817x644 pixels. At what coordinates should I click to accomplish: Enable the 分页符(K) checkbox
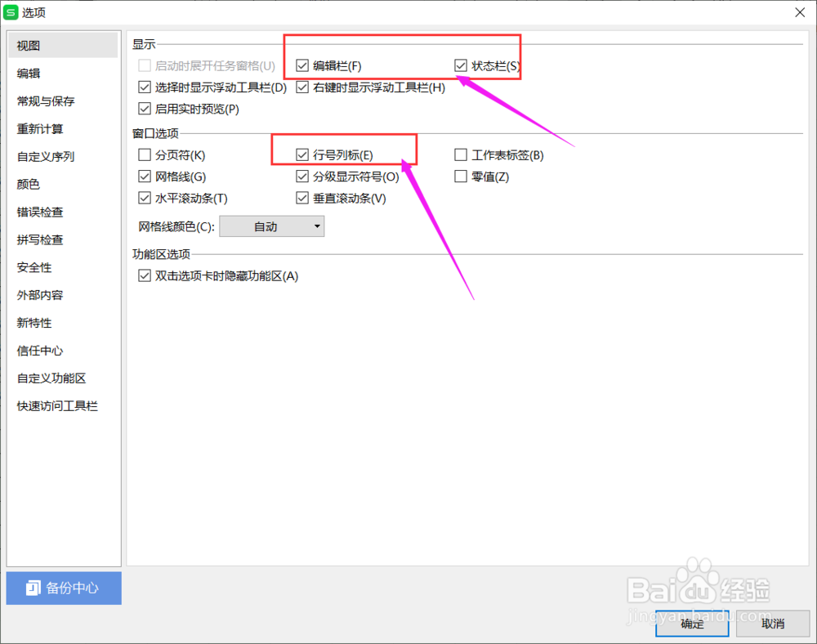coord(145,154)
